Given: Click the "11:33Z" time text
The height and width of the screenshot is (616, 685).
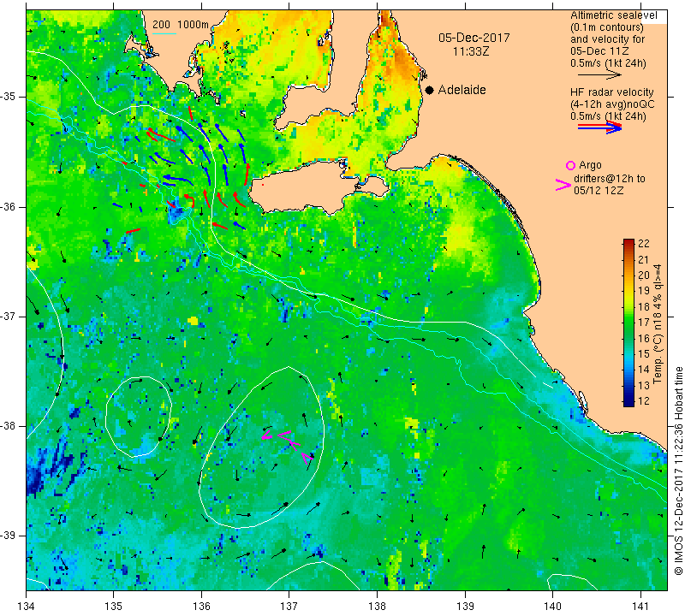Looking at the screenshot, I should [471, 51].
